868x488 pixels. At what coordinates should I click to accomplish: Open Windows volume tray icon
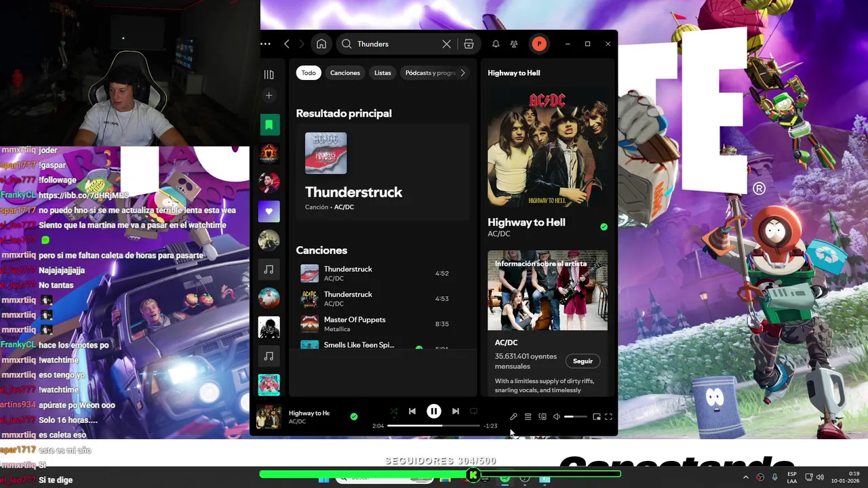point(820,478)
